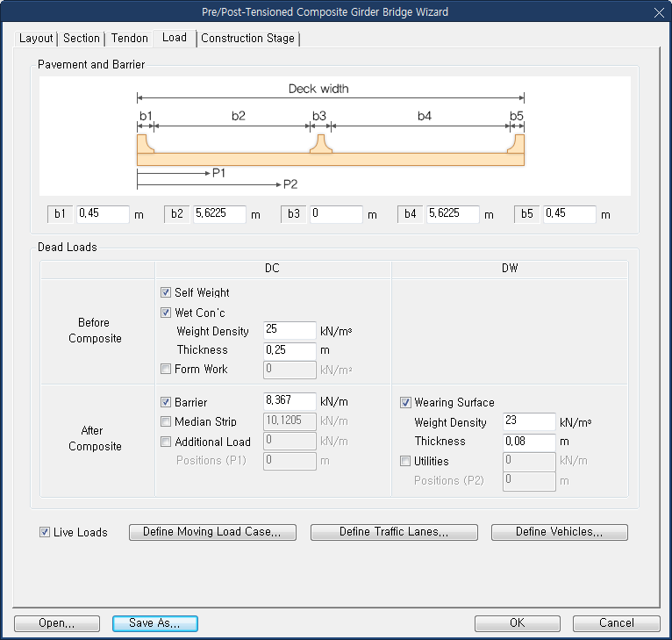This screenshot has height=640, width=672.
Task: Enable the Form Work checkbox
Action: pyautogui.click(x=166, y=370)
